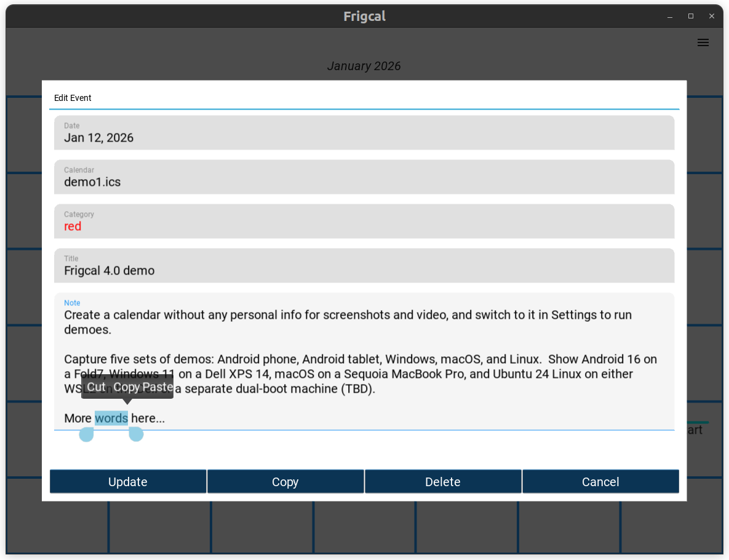Minimize the Frigcal window
This screenshot has width=729, height=560.
point(670,17)
